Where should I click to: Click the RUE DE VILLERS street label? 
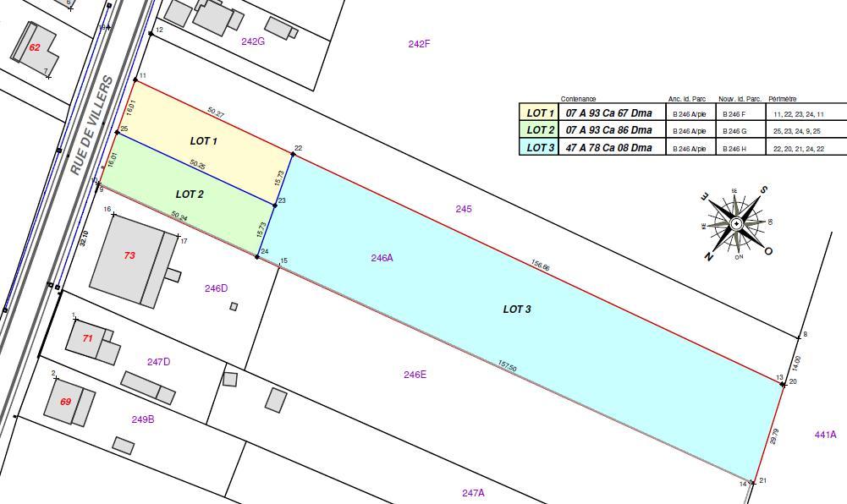[x=92, y=125]
